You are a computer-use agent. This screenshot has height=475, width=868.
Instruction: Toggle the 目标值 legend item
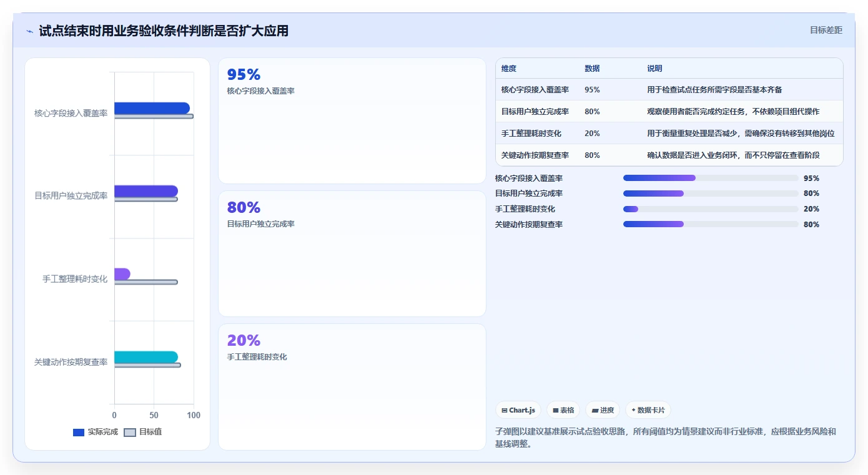point(143,432)
